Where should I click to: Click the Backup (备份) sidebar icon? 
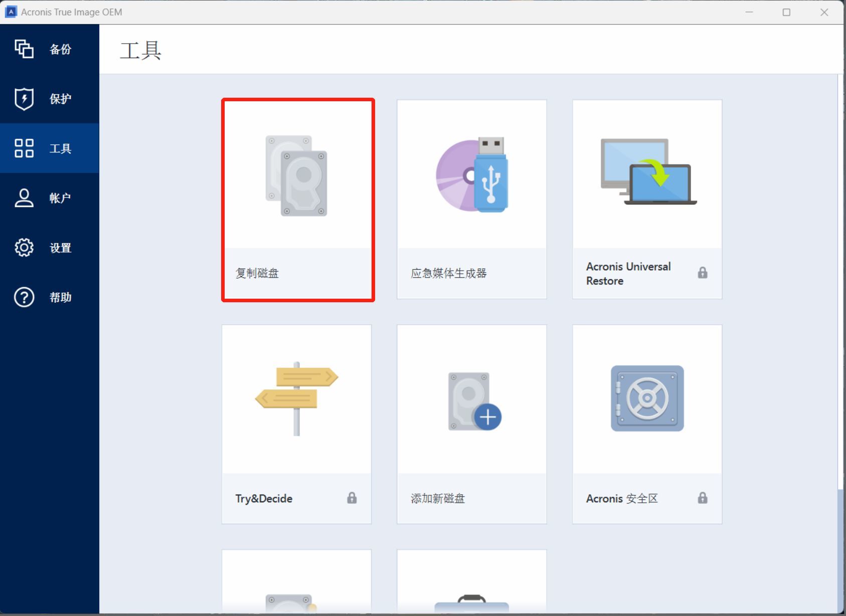point(24,49)
